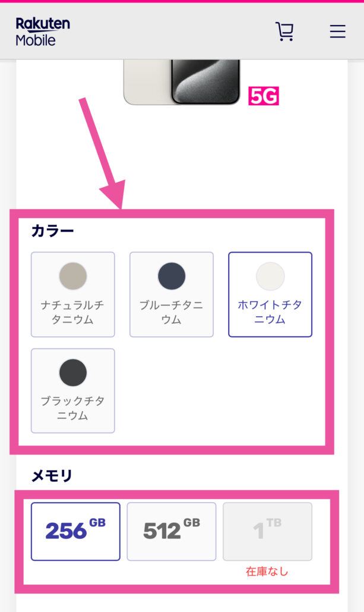Click the natural titanium beige swatch circle

point(73,276)
